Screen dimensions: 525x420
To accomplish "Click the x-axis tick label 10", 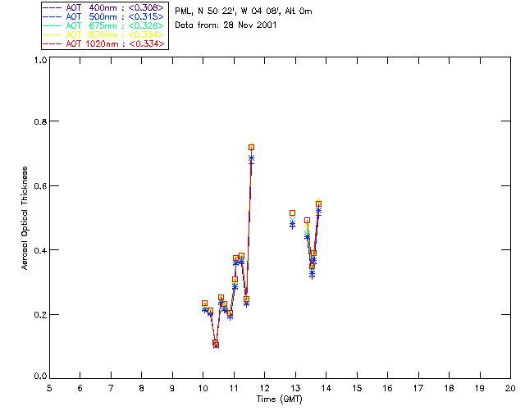I will pos(203,388).
